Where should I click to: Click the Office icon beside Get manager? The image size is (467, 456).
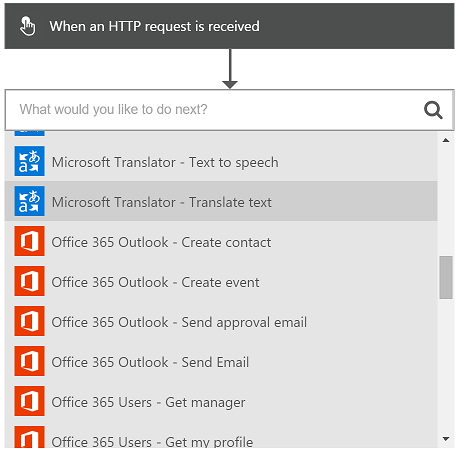pyautogui.click(x=29, y=401)
